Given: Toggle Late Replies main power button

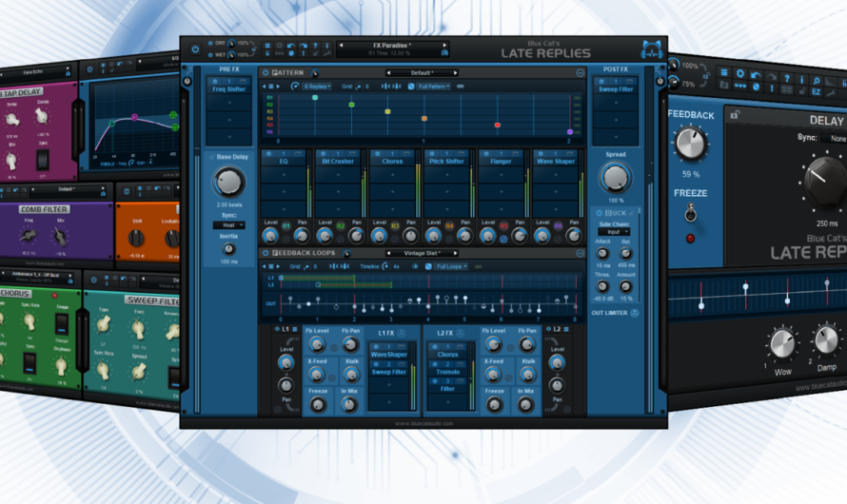Looking at the screenshot, I should pyautogui.click(x=195, y=49).
